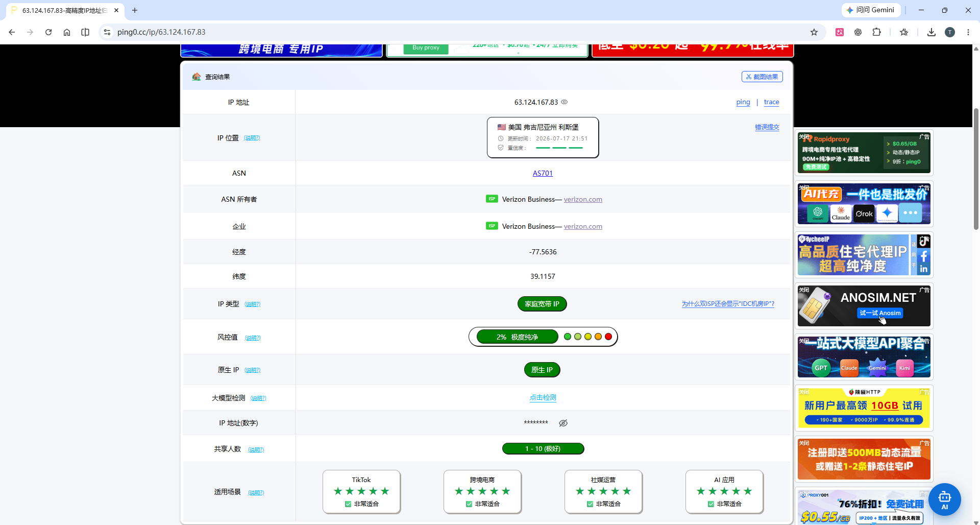The height and width of the screenshot is (525, 980).
Task: Open the 一站式大模型API聚合 ad
Action: tap(864, 357)
